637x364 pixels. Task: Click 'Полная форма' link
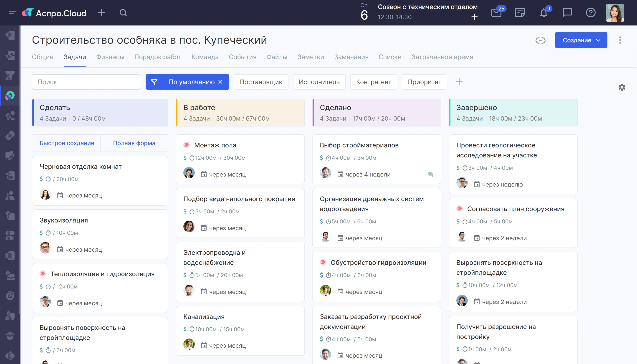pyautogui.click(x=134, y=143)
